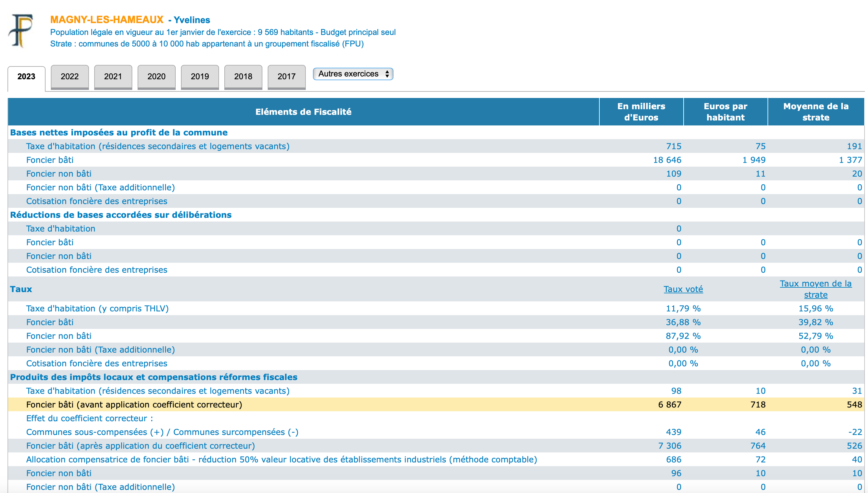Click the Eléments de Fiscalité column header

303,112
